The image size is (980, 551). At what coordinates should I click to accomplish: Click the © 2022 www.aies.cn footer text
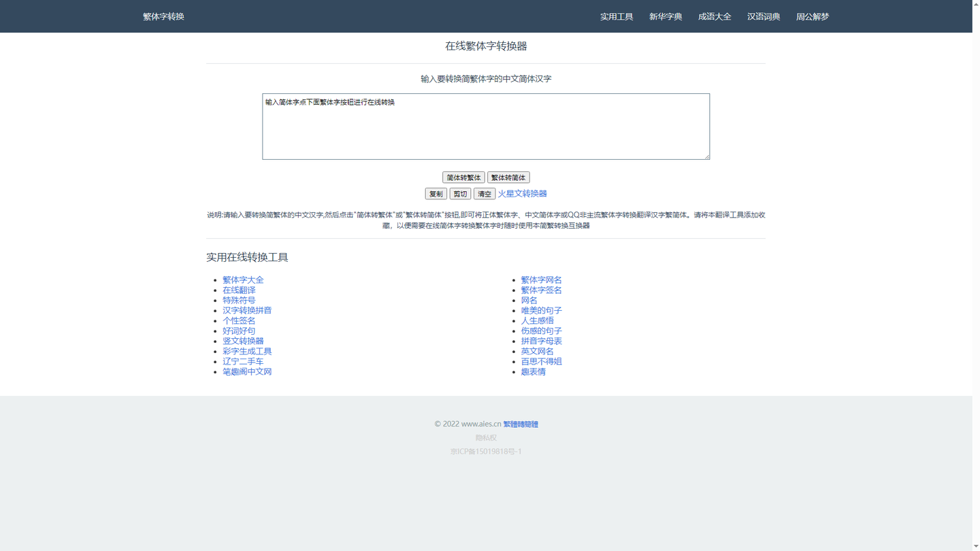point(468,424)
